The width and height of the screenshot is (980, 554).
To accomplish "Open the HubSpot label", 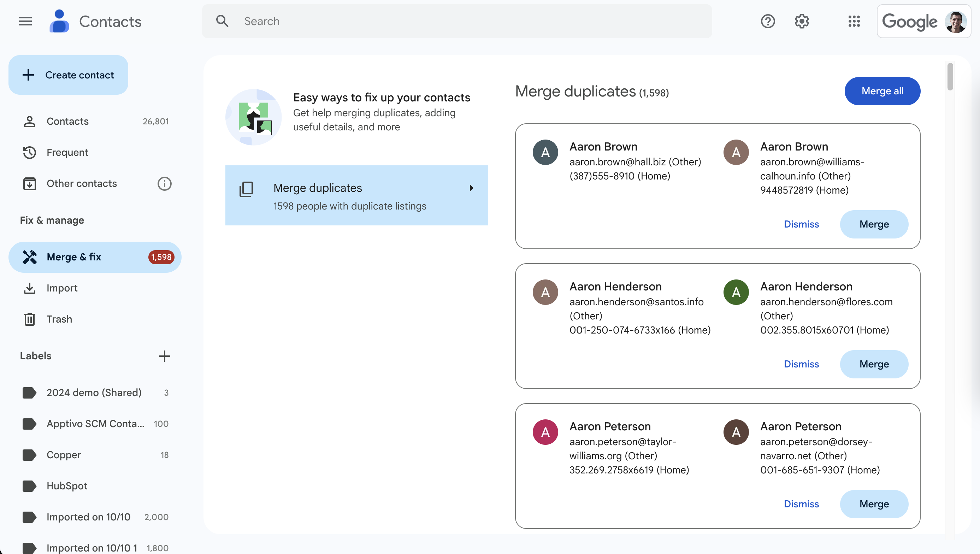I will point(67,486).
